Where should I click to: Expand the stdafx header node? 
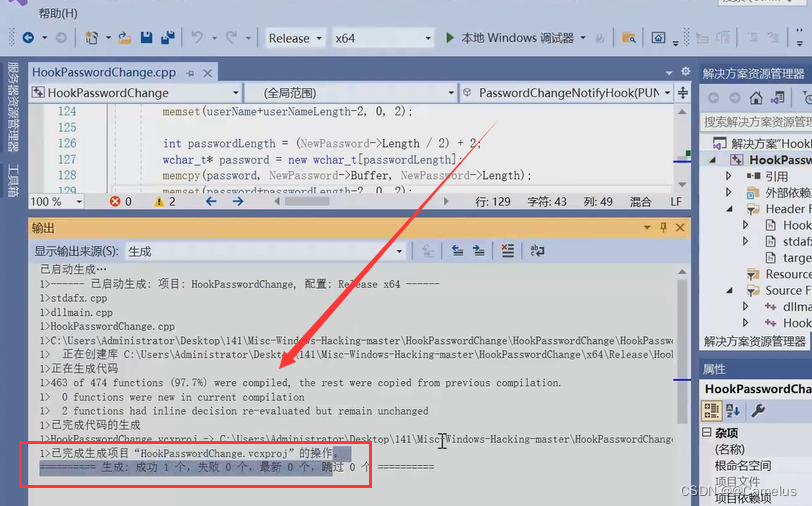coord(745,241)
